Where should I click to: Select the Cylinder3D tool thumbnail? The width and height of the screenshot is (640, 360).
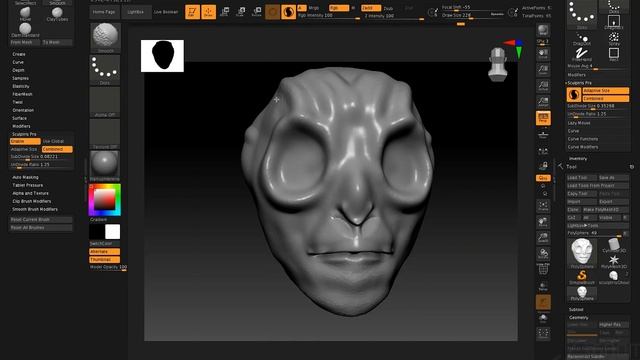click(x=614, y=246)
